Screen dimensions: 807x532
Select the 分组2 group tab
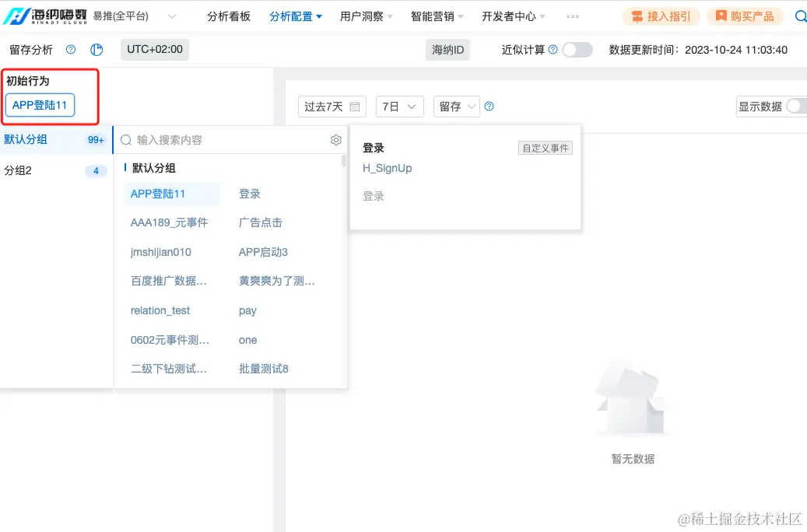55,170
